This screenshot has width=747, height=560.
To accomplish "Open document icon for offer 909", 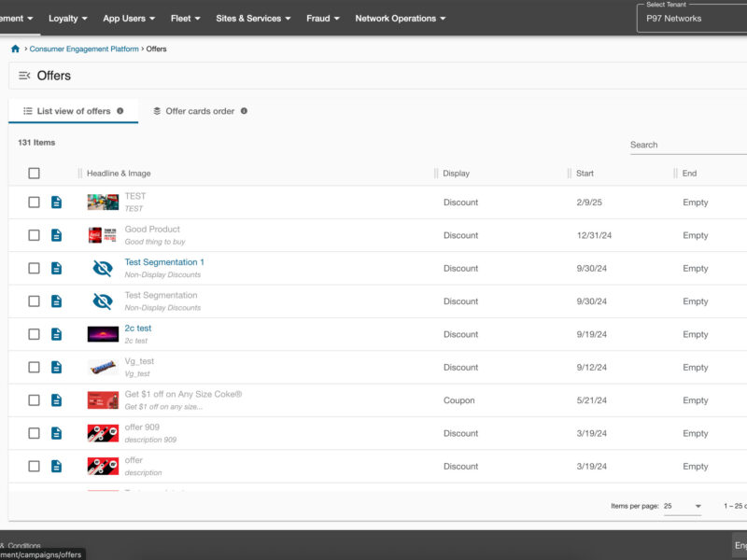I will (x=56, y=433).
